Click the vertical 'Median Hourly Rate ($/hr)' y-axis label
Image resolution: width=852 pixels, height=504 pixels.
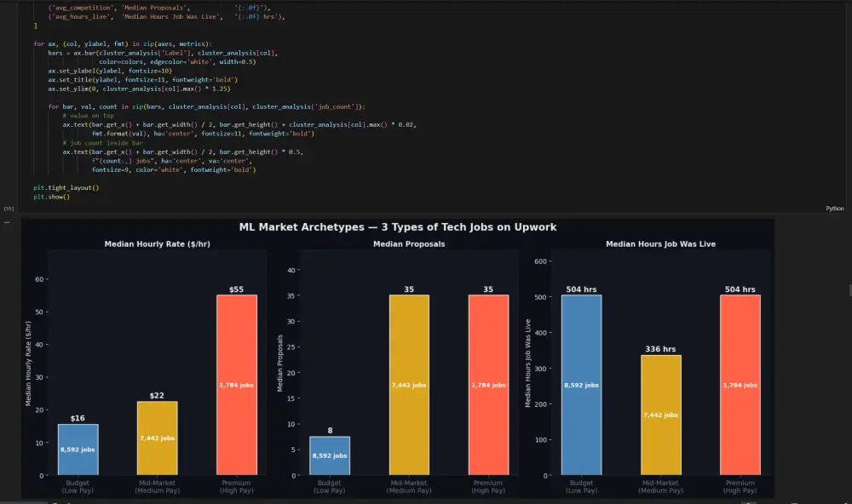(28, 363)
